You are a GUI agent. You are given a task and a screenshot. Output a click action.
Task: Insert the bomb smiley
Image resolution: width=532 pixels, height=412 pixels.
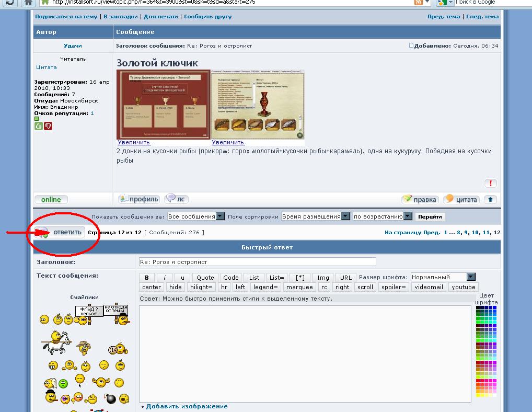(110, 398)
